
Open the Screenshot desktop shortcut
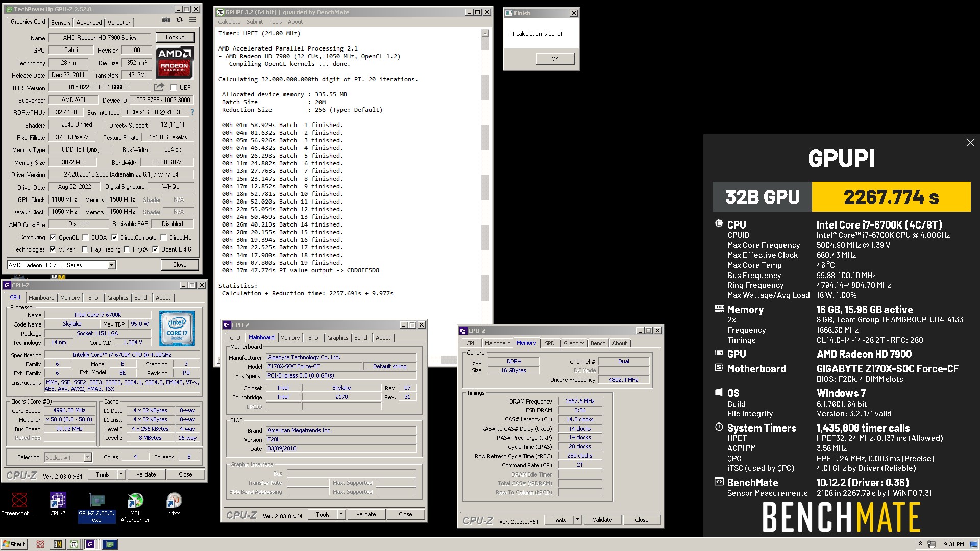tap(19, 504)
